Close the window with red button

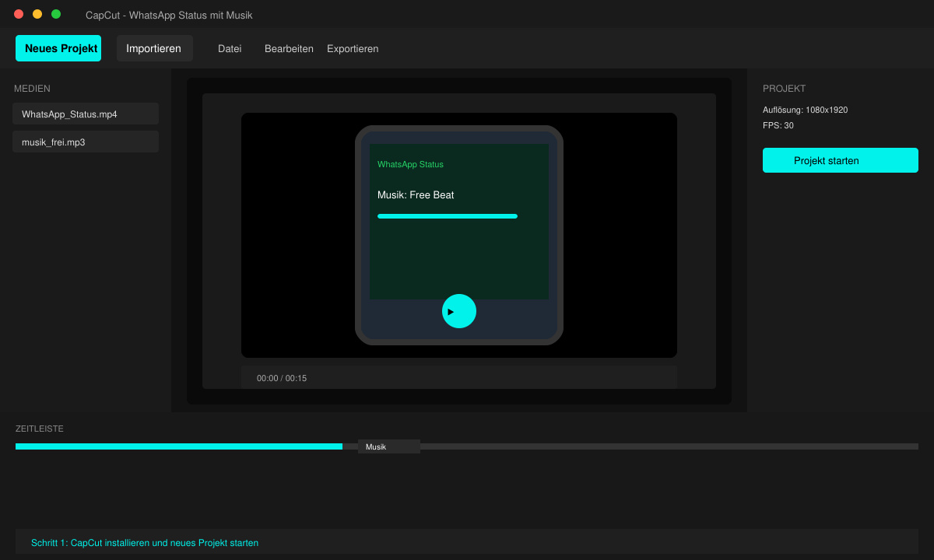point(19,14)
